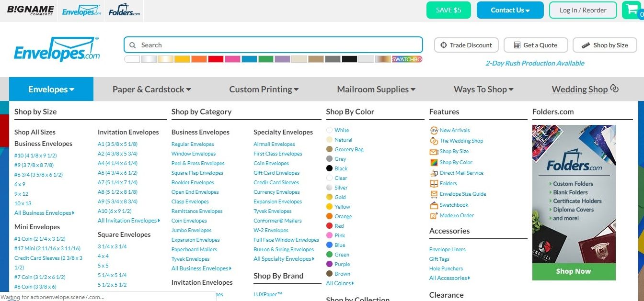Screen dimensions: 644x301
Task: Click the search magnifier icon
Action: [133, 45]
